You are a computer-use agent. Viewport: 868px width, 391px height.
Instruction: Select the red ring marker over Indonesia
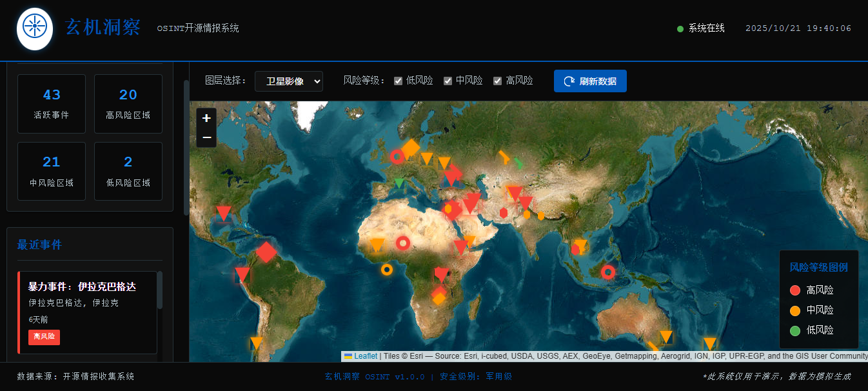tap(607, 272)
